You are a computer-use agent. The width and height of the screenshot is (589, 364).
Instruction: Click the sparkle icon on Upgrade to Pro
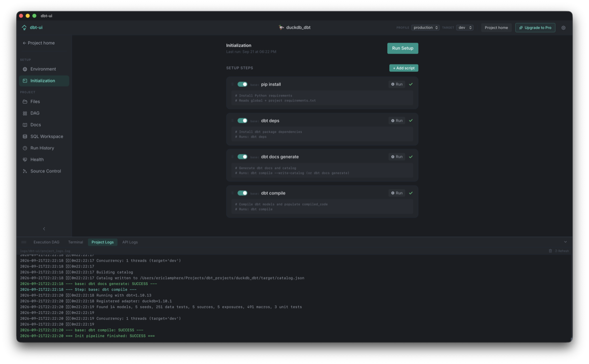521,28
